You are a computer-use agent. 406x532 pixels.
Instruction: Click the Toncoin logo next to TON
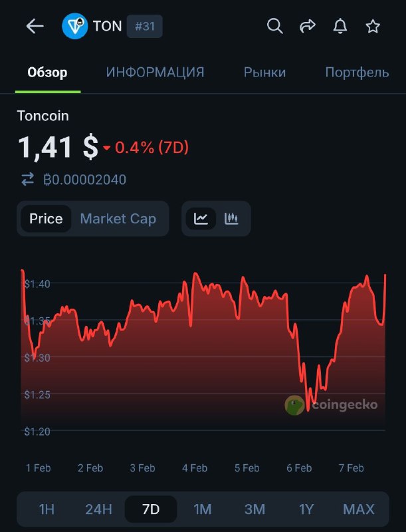coord(74,26)
